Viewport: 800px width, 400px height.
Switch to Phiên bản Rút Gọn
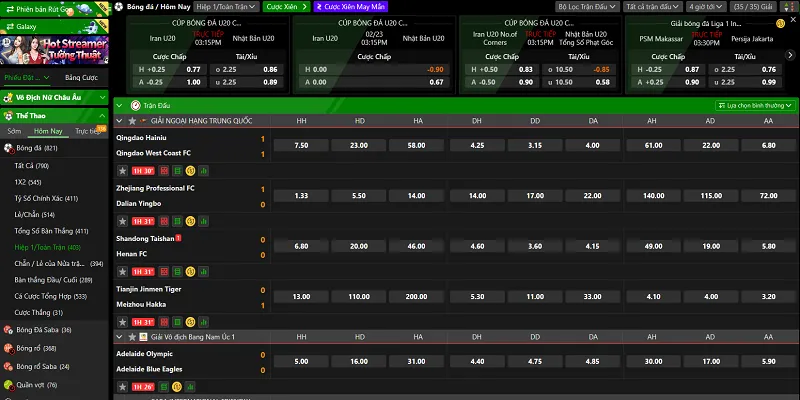[x=54, y=9]
